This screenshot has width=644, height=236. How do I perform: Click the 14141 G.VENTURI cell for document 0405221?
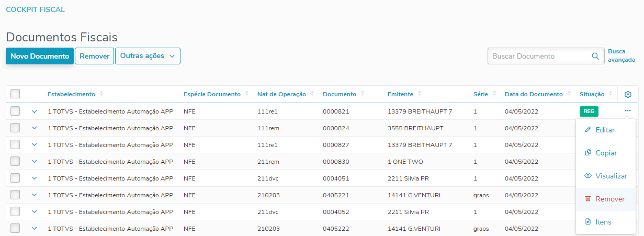point(414,195)
